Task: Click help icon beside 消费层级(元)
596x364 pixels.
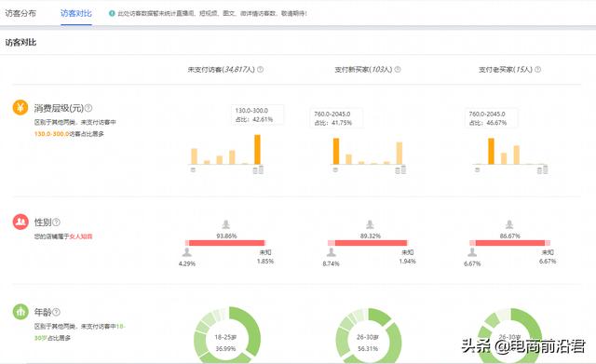Action: (x=88, y=108)
